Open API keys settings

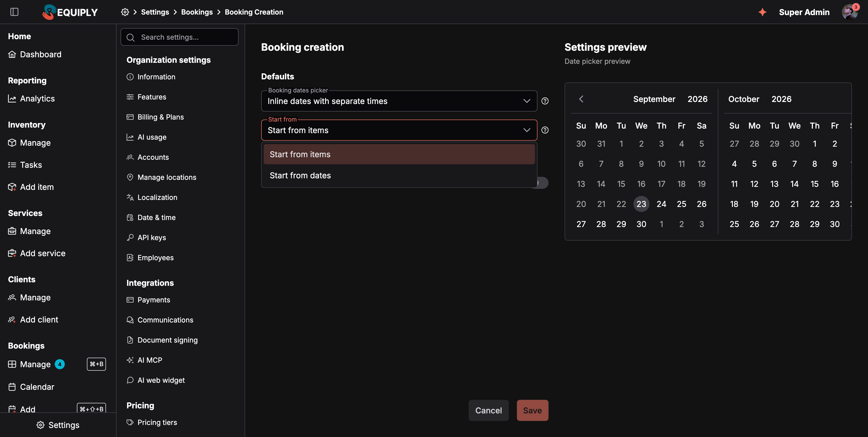[x=146, y=238]
